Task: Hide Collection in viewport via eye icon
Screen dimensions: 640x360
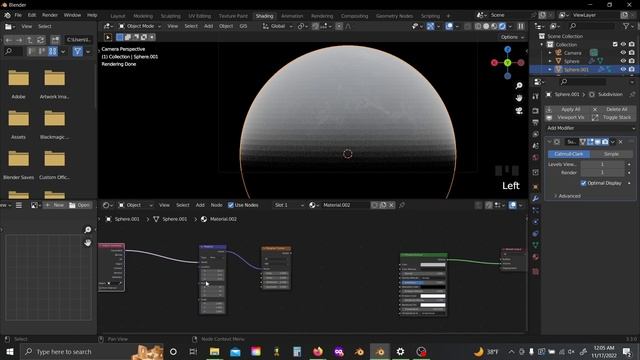Action: click(x=623, y=44)
